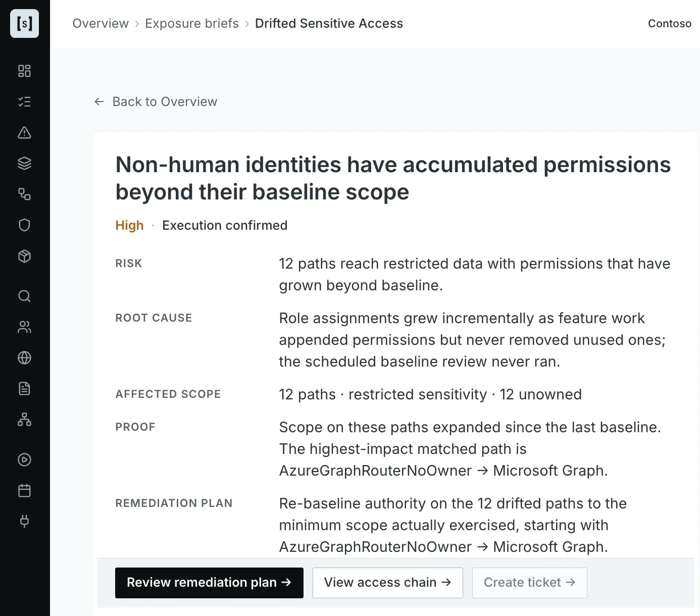The image size is (700, 616).
Task: Open the globe icon in sidebar
Action: tap(24, 357)
